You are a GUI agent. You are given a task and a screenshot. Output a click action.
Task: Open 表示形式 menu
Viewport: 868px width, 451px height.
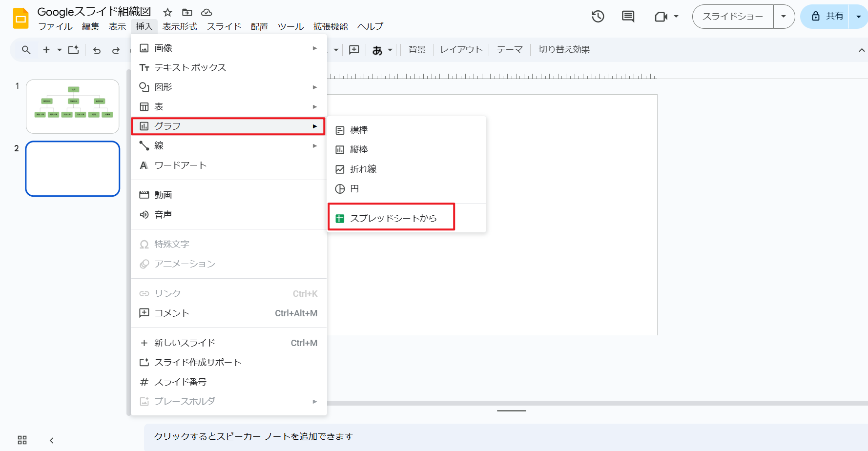pyautogui.click(x=180, y=26)
